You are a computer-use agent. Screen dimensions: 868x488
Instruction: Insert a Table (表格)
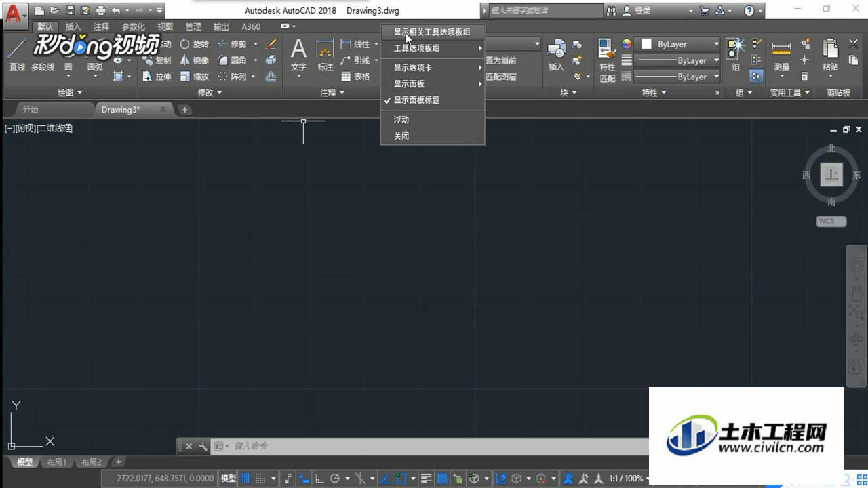coord(355,77)
